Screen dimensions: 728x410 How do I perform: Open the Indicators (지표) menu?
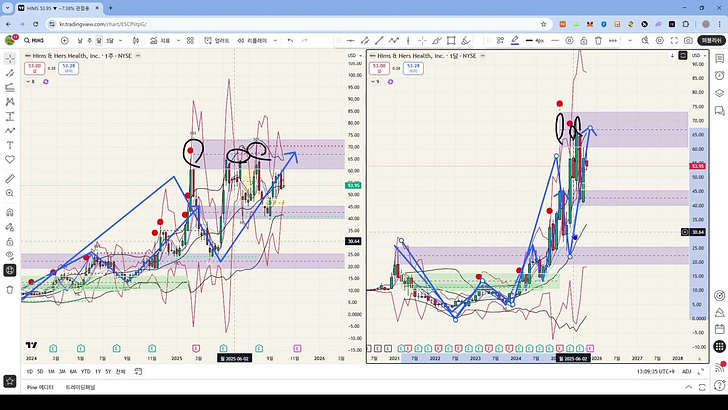click(x=160, y=41)
